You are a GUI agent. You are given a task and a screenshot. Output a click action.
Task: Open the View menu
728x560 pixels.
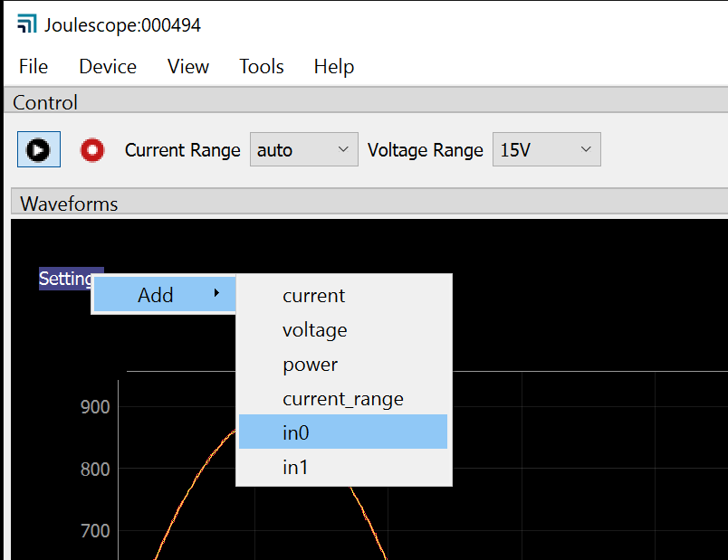tap(188, 66)
